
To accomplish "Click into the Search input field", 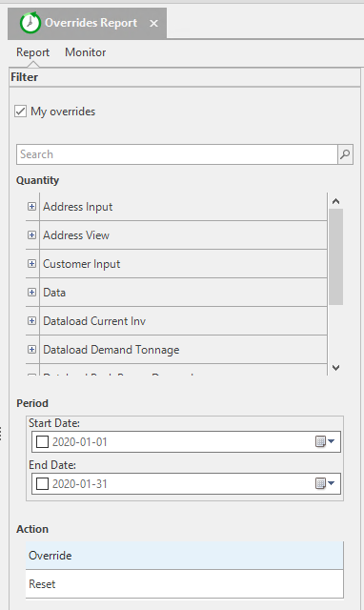I will coord(177,154).
